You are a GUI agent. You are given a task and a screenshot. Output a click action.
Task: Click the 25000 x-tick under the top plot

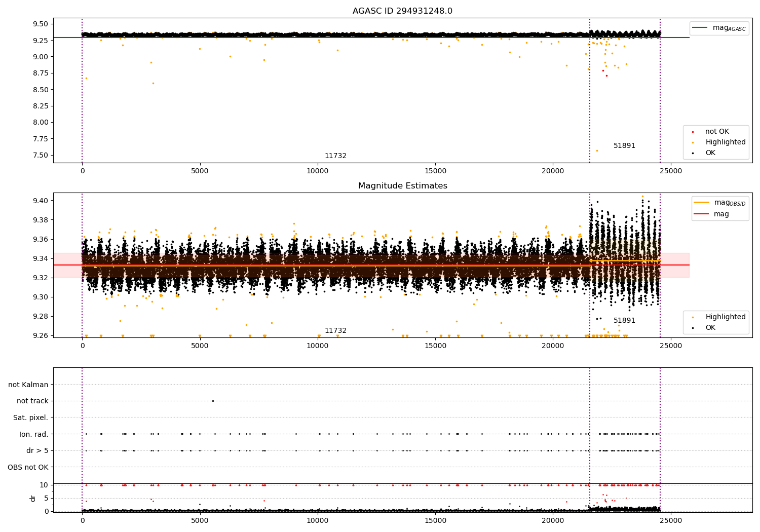671,171
